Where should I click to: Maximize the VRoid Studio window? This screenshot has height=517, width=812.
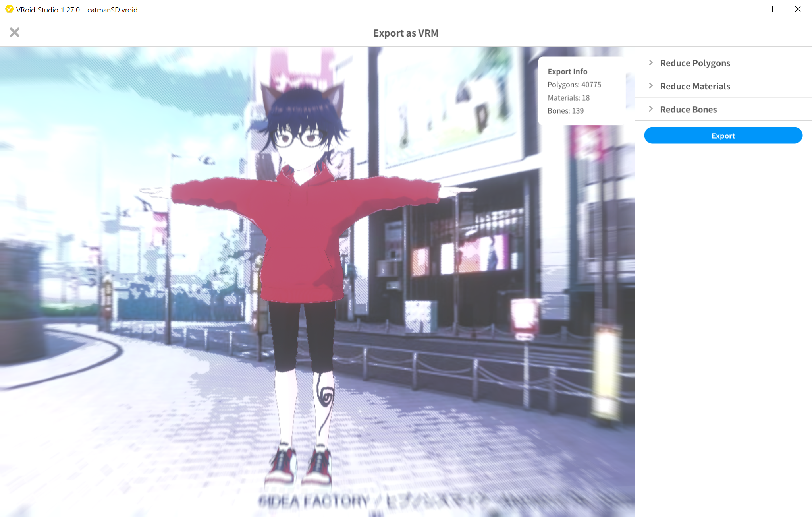point(770,9)
